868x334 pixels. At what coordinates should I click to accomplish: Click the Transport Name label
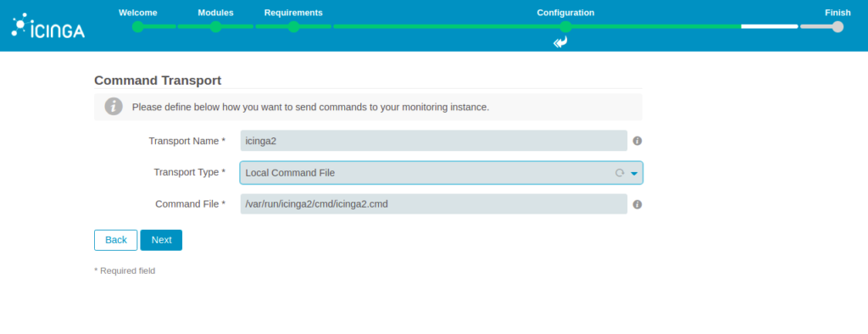pyautogui.click(x=186, y=141)
